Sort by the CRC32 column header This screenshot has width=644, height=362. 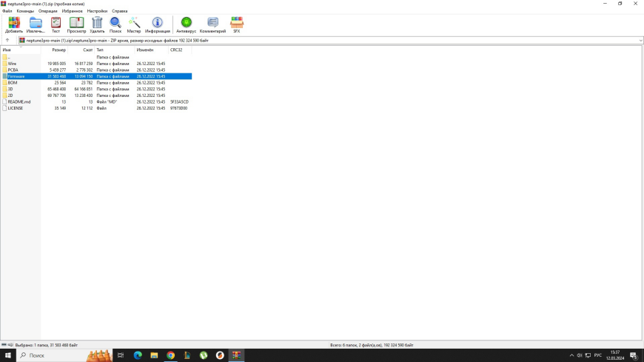(x=180, y=50)
